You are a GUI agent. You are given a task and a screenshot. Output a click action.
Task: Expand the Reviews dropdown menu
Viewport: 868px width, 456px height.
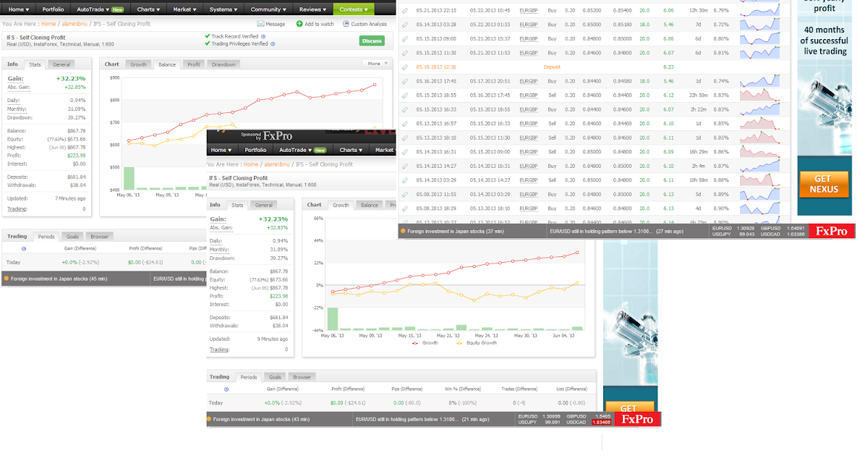(313, 9)
